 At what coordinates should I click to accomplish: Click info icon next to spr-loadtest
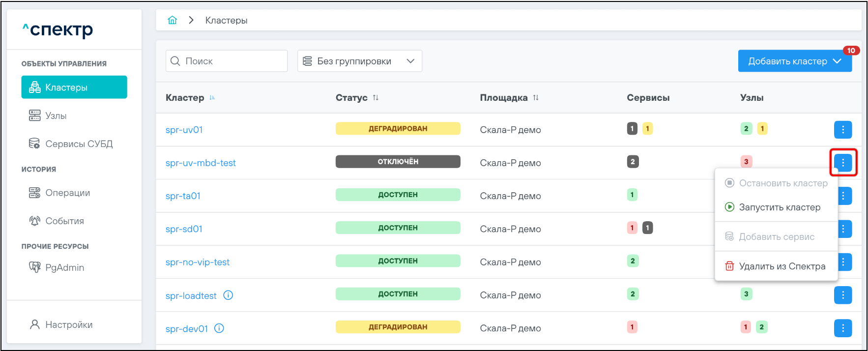click(x=228, y=295)
